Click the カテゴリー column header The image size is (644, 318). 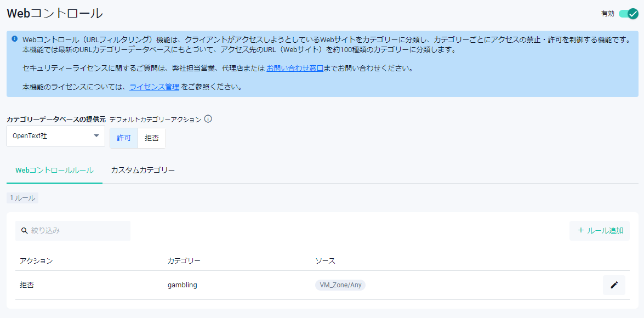coord(184,261)
